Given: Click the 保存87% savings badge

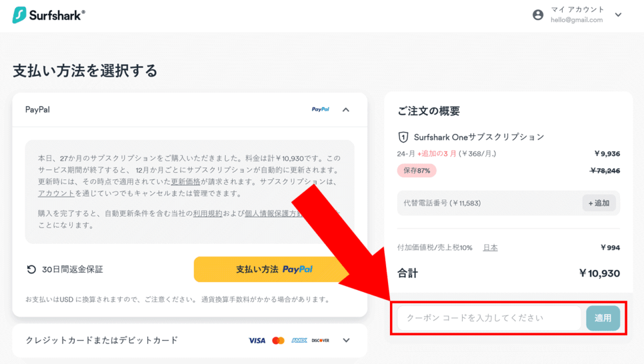Looking at the screenshot, I should 416,170.
